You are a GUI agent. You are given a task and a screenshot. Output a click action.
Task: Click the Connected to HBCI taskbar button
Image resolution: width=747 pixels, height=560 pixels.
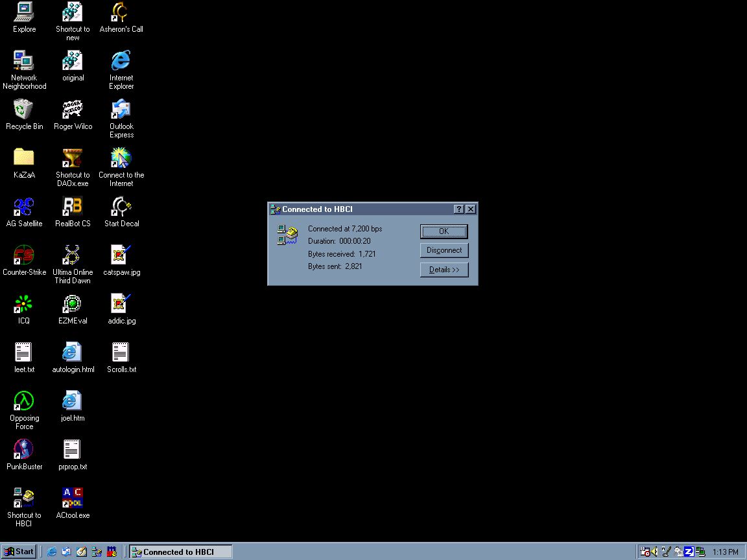click(180, 552)
